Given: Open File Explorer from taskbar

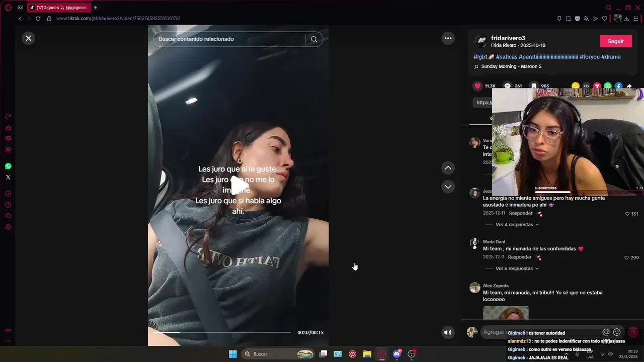Looking at the screenshot, I should coord(367,354).
